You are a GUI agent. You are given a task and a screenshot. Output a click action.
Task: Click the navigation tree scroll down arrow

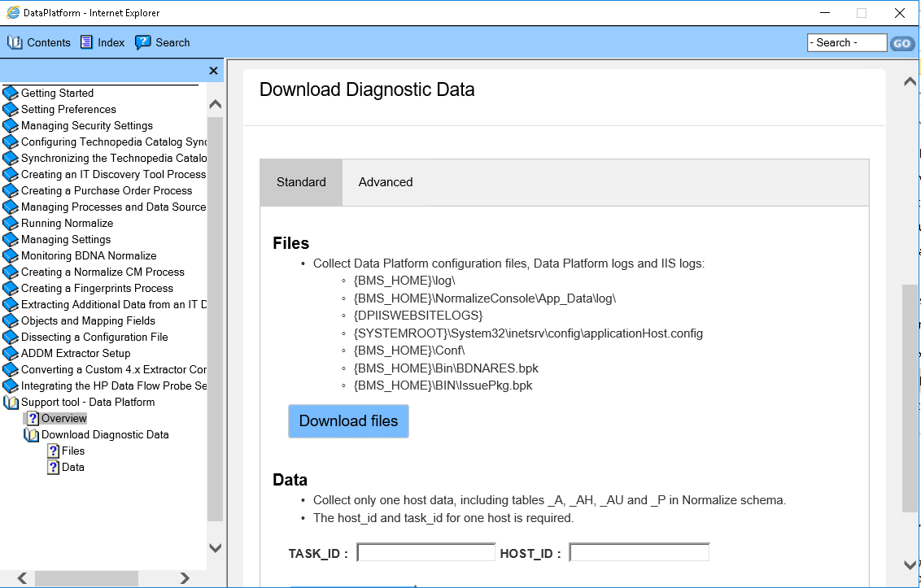click(215, 547)
